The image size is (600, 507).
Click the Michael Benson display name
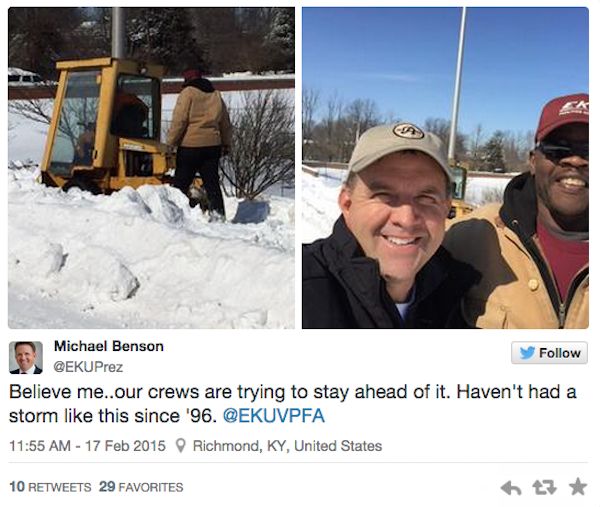pyautogui.click(x=109, y=346)
